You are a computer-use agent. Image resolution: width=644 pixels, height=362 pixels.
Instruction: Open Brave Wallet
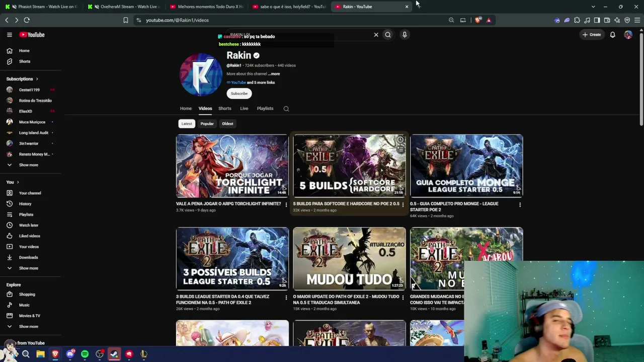[x=607, y=20]
